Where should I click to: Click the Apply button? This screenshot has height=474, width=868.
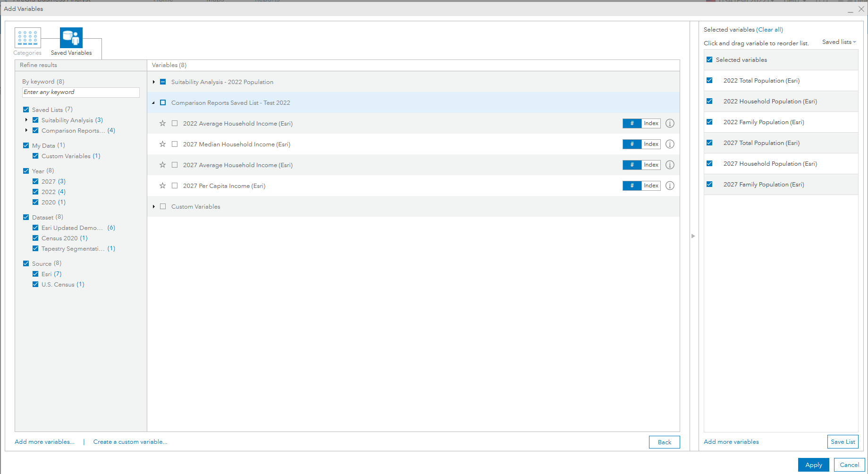(x=813, y=465)
